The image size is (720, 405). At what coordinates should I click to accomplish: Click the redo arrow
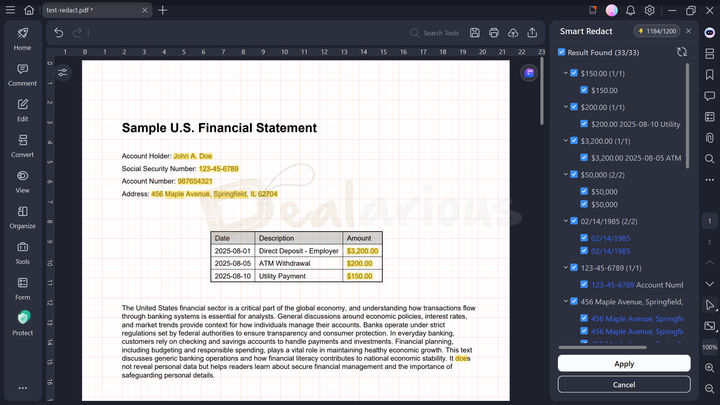(x=77, y=33)
